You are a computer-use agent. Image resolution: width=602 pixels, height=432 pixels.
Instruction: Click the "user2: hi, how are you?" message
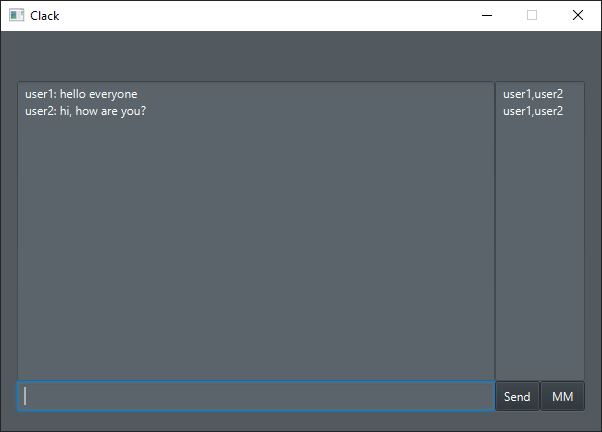coord(86,110)
